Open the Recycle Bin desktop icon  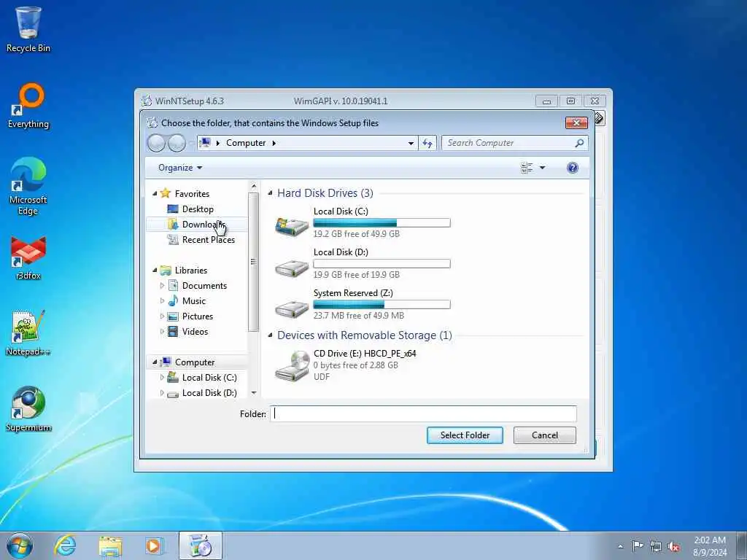[28, 28]
